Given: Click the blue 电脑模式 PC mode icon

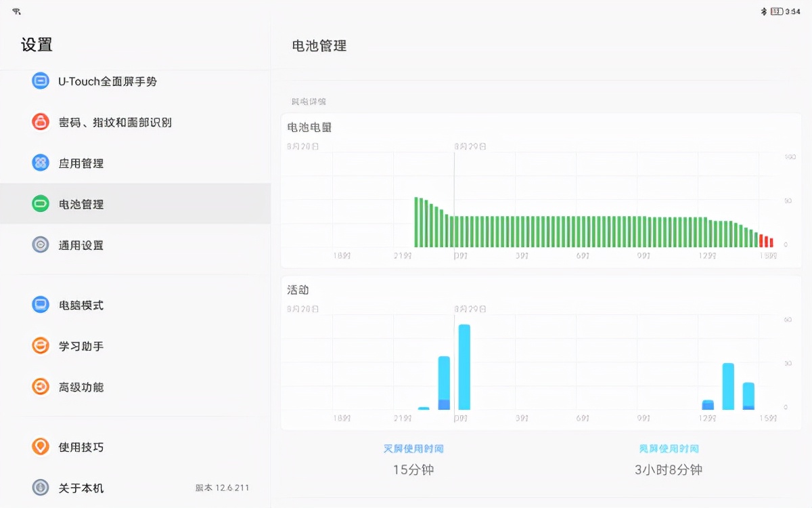Looking at the screenshot, I should [41, 305].
